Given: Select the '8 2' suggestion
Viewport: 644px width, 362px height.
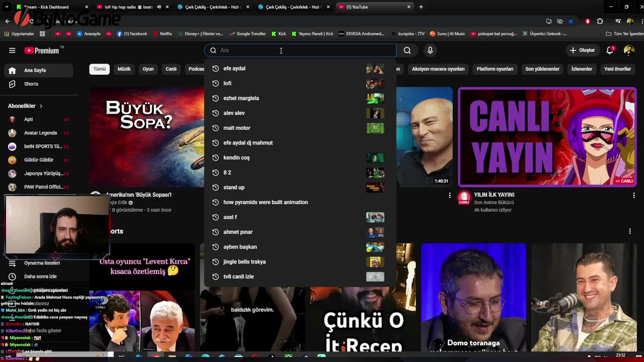Looking at the screenshot, I should (300, 172).
